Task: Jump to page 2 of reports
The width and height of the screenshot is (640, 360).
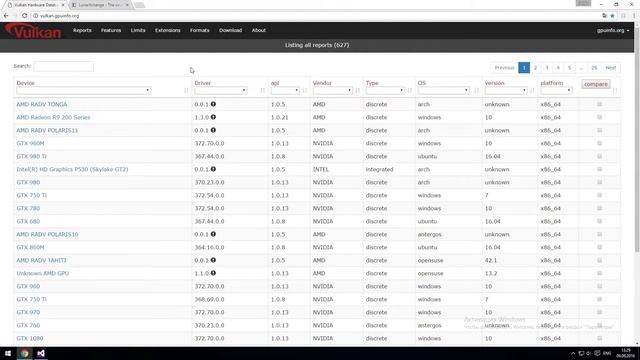Action: 536,68
